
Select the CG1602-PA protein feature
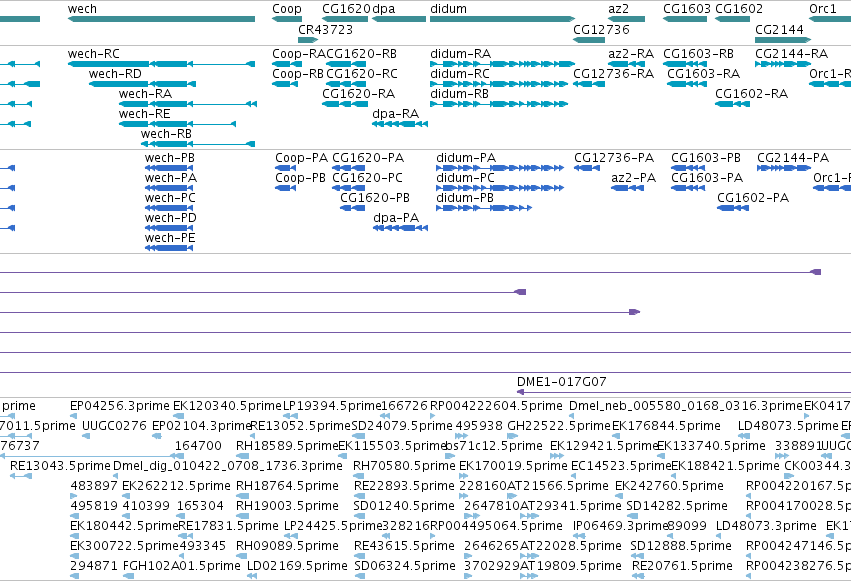[733, 208]
